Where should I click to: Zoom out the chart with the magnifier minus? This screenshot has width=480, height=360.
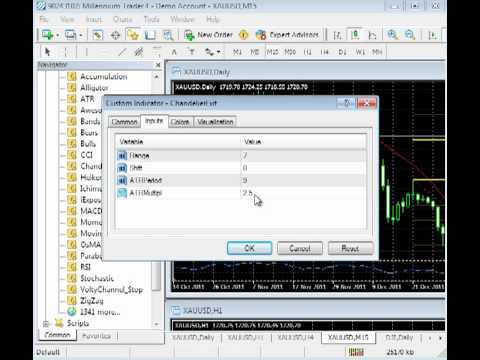coord(410,35)
